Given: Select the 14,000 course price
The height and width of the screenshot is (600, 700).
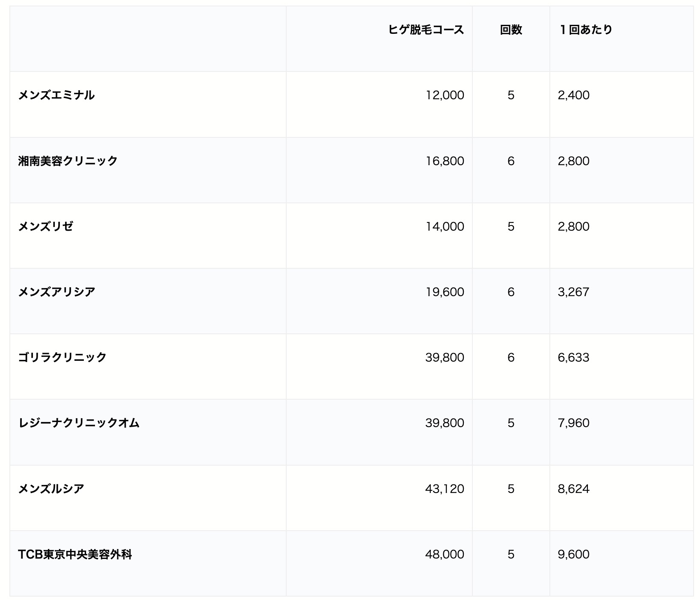Looking at the screenshot, I should tap(446, 226).
